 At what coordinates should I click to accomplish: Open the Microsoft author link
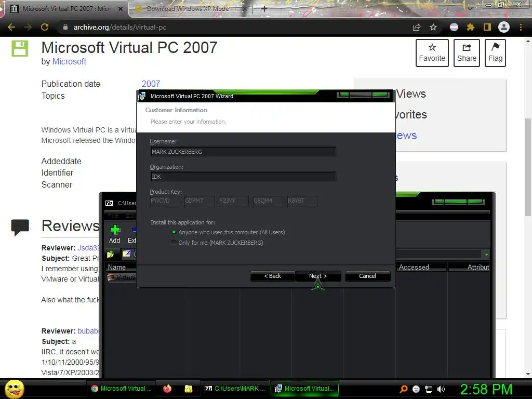point(69,61)
